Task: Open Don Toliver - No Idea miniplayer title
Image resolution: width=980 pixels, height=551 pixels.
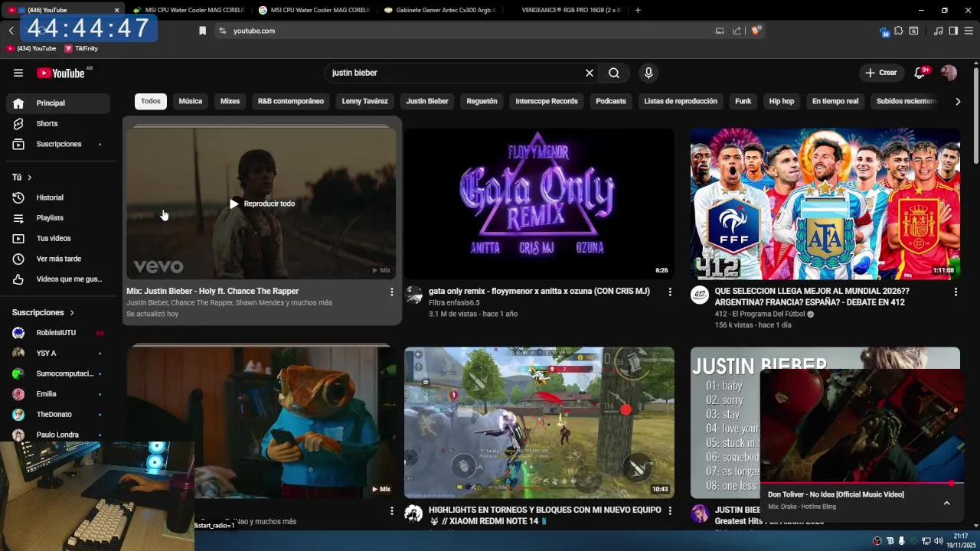Action: 836,494
